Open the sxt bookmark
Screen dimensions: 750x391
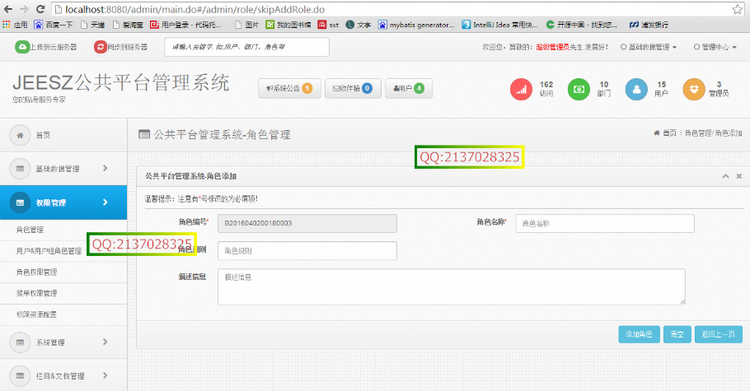pos(328,24)
